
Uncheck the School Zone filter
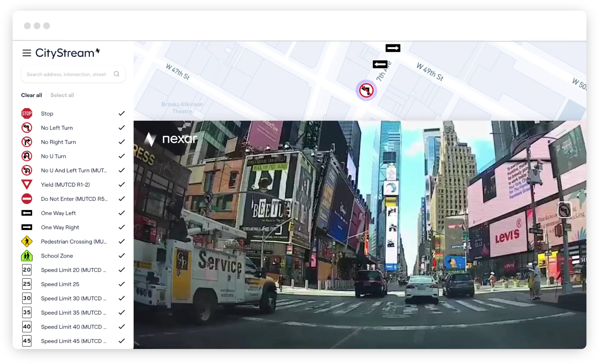[122, 256]
